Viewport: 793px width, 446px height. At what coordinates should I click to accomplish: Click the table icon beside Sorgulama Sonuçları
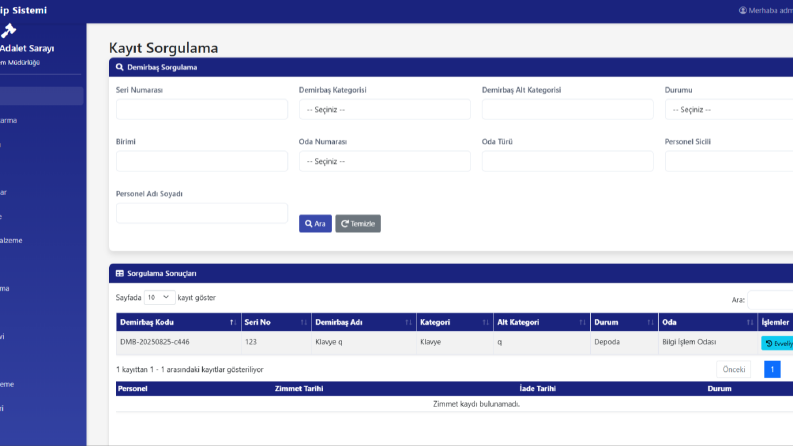[119, 274]
